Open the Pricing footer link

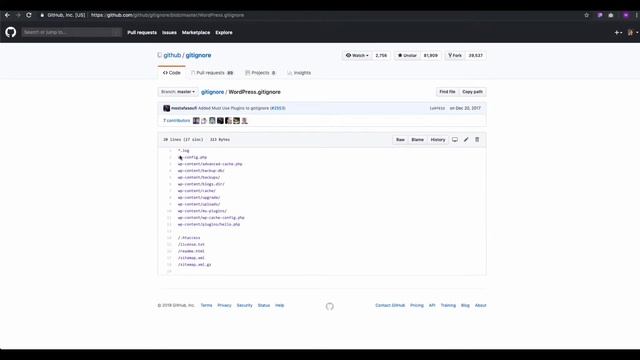click(417, 305)
